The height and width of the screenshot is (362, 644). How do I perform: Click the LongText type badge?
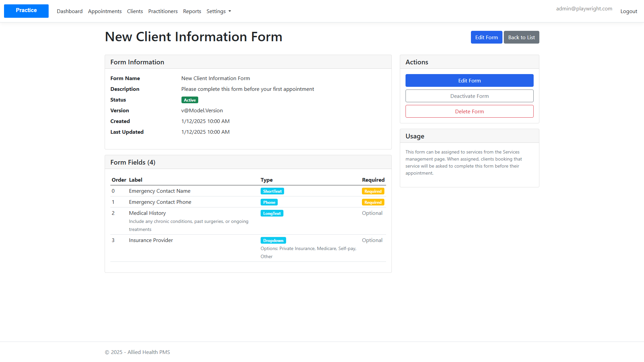(272, 213)
